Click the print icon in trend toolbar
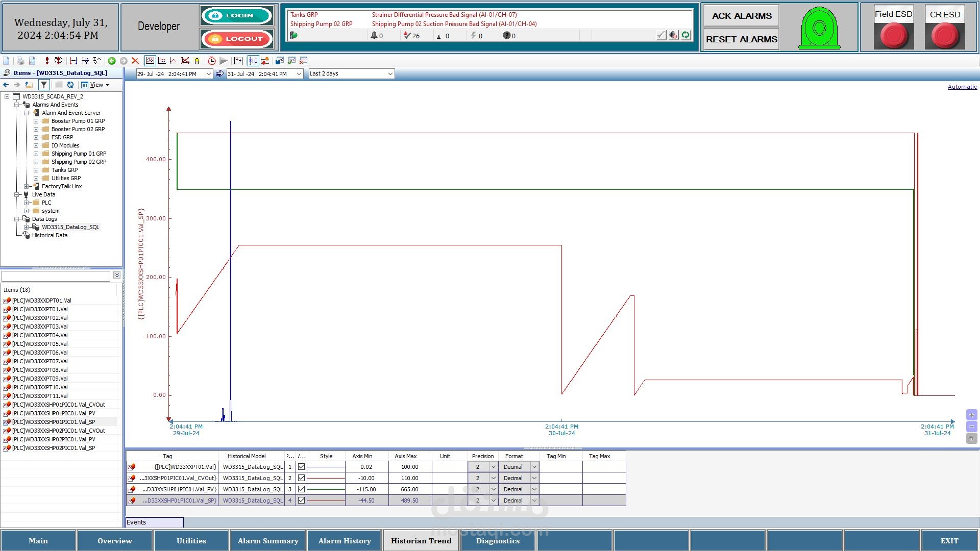This screenshot has height=551, width=980. tap(20, 61)
